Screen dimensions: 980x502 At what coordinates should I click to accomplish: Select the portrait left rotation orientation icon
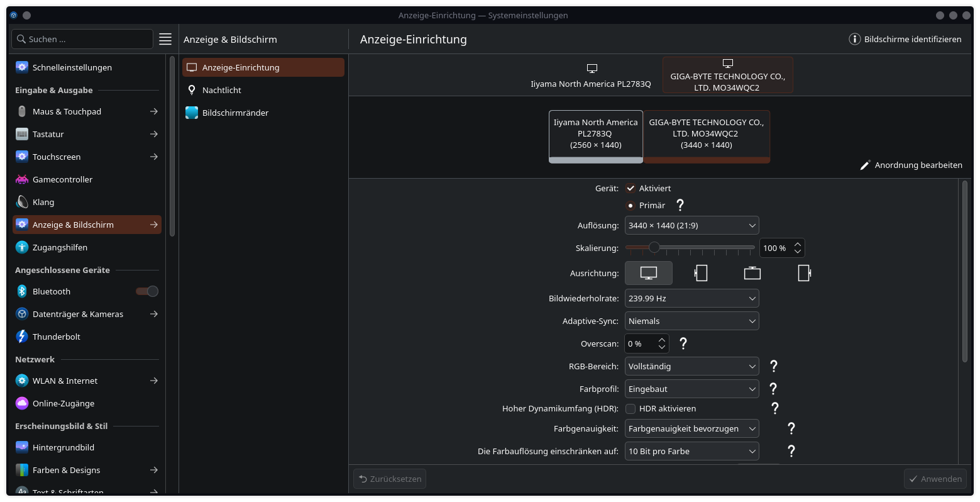700,273
